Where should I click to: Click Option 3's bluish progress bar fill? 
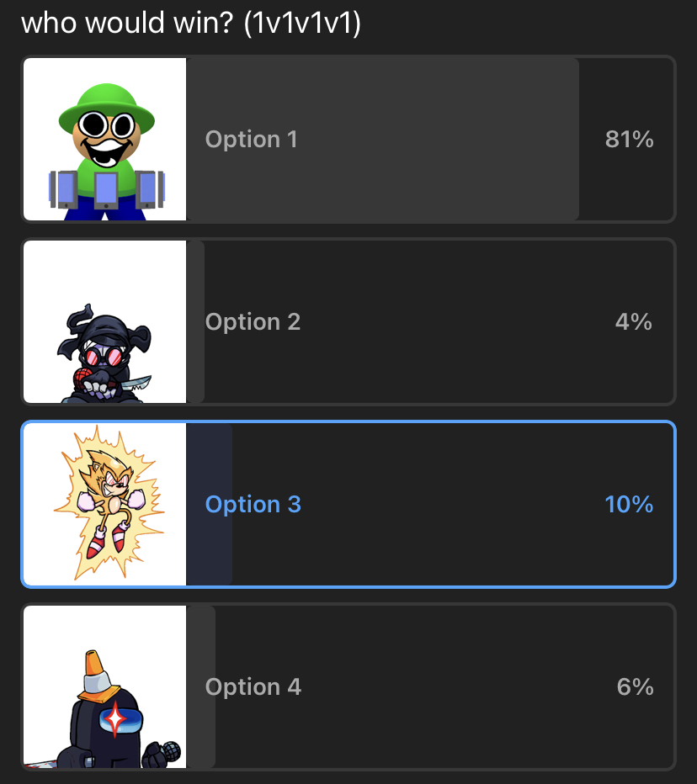click(210, 547)
